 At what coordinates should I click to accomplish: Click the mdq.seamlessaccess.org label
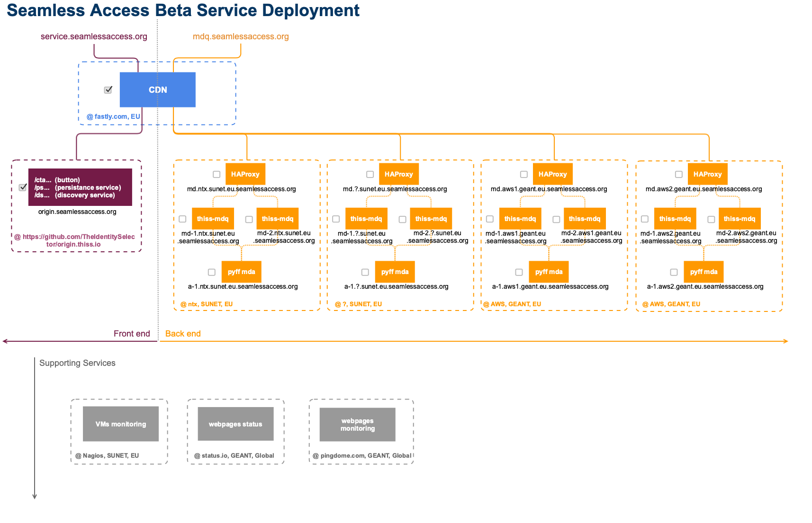[x=241, y=36]
